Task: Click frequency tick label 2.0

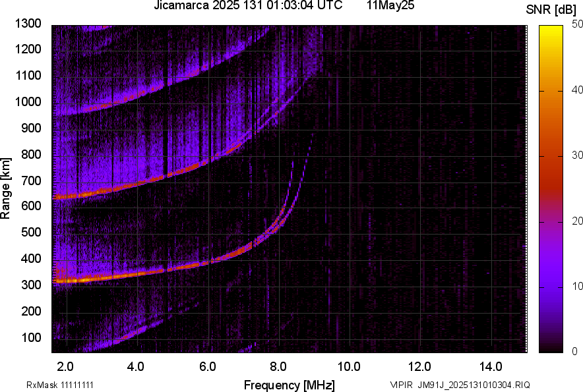Action: 65,367
